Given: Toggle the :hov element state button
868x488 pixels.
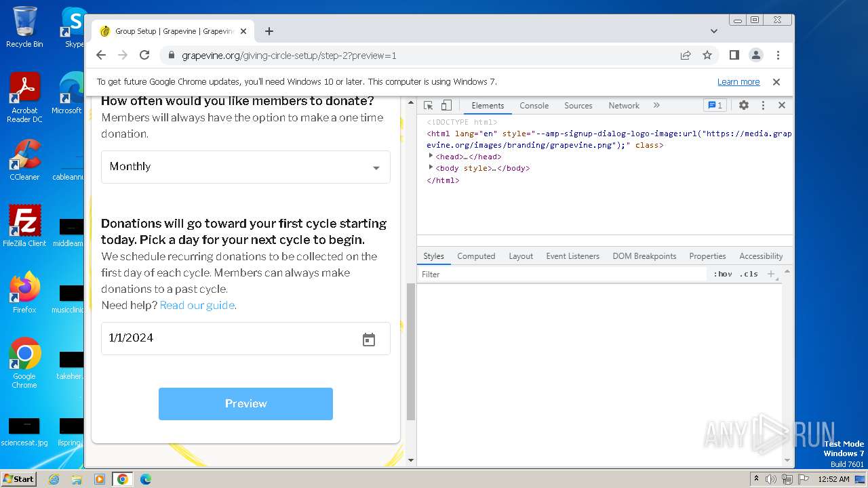Looking at the screenshot, I should coord(723,274).
